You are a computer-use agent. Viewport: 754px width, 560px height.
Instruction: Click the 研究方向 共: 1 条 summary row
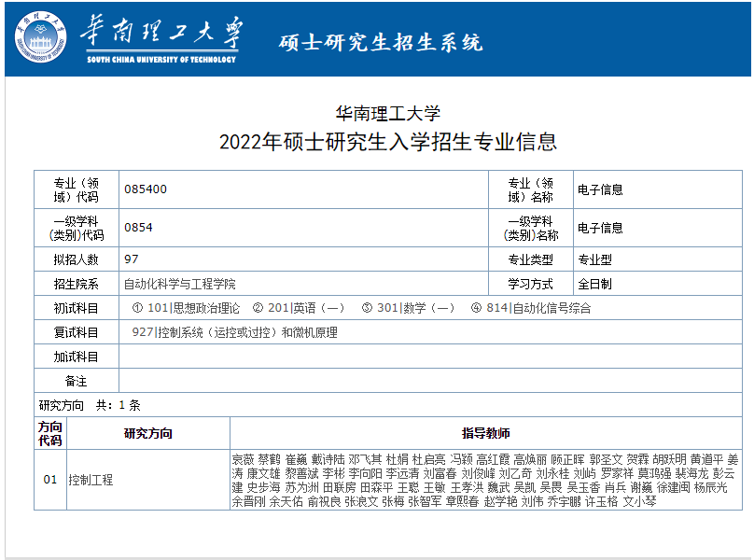tap(388, 405)
